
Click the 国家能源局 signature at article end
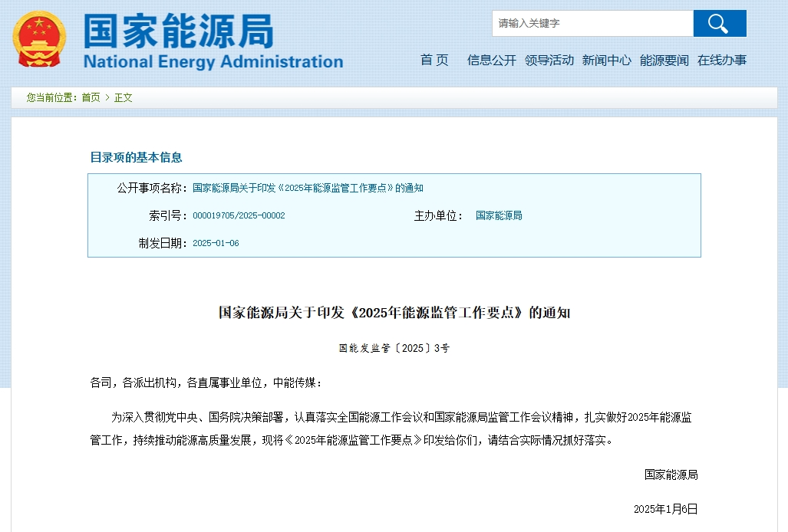671,475
